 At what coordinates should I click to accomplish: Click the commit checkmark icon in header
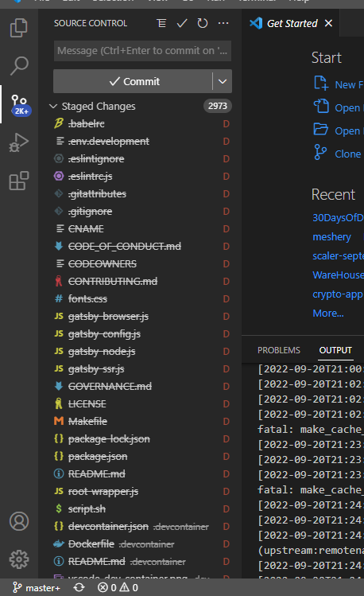[182, 24]
